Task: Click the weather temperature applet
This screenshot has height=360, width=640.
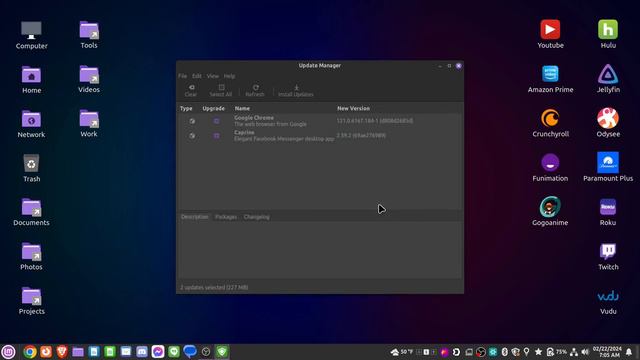Action: pyautogui.click(x=402, y=351)
